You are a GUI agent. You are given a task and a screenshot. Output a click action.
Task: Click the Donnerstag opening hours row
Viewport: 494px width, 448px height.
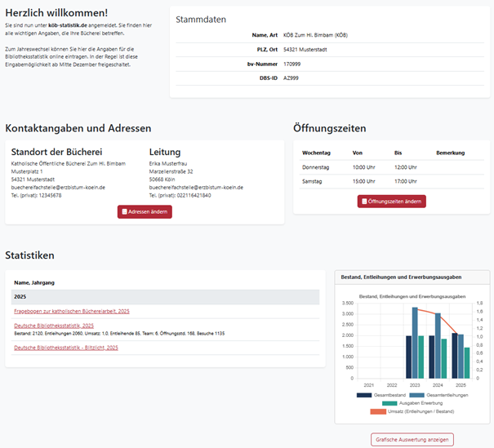(x=392, y=167)
